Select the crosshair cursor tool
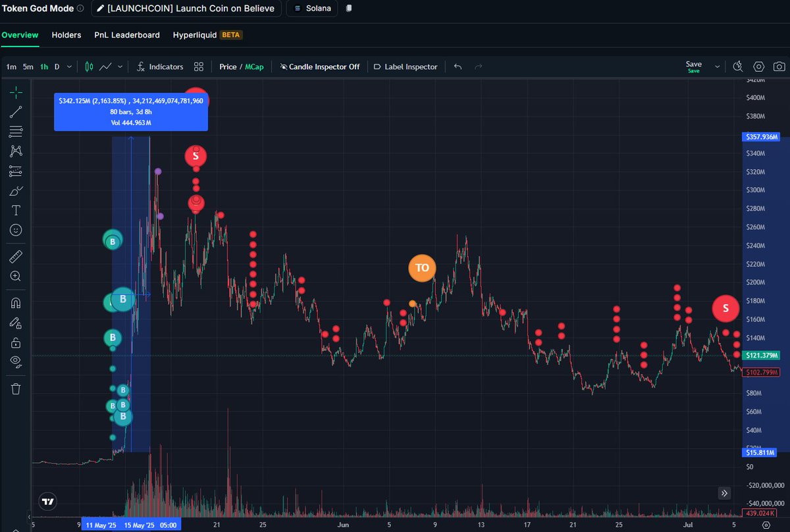Image resolution: width=790 pixels, height=532 pixels. pos(16,92)
